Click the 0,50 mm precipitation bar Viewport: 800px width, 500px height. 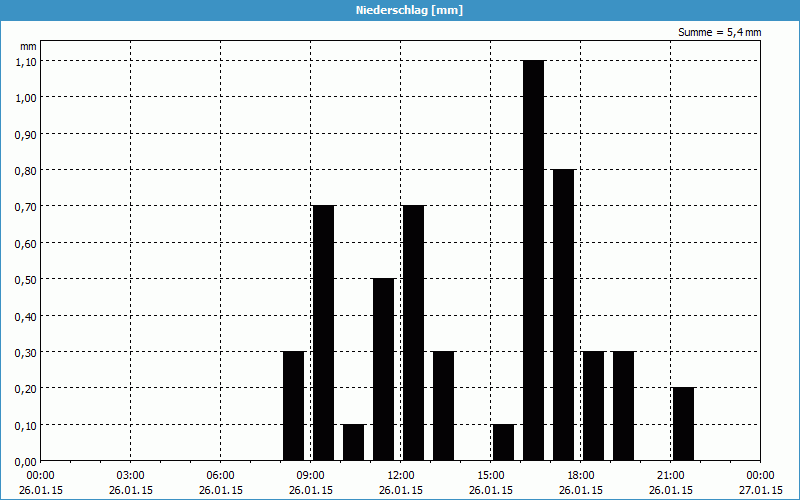(383, 369)
